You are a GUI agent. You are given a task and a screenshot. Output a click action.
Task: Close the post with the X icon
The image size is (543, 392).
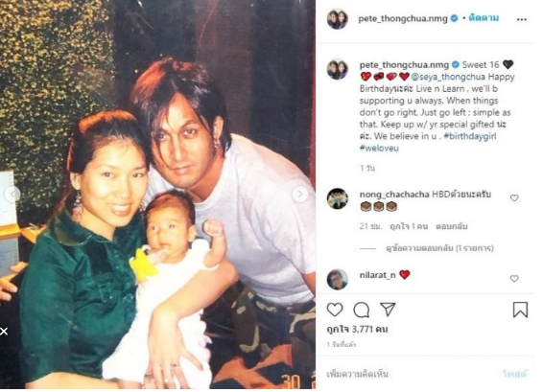(4, 332)
